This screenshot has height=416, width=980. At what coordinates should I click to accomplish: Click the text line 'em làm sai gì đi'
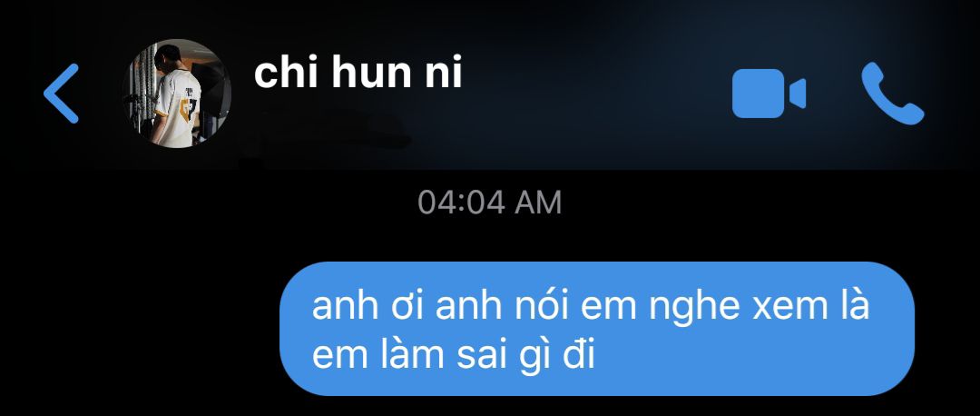(453, 354)
